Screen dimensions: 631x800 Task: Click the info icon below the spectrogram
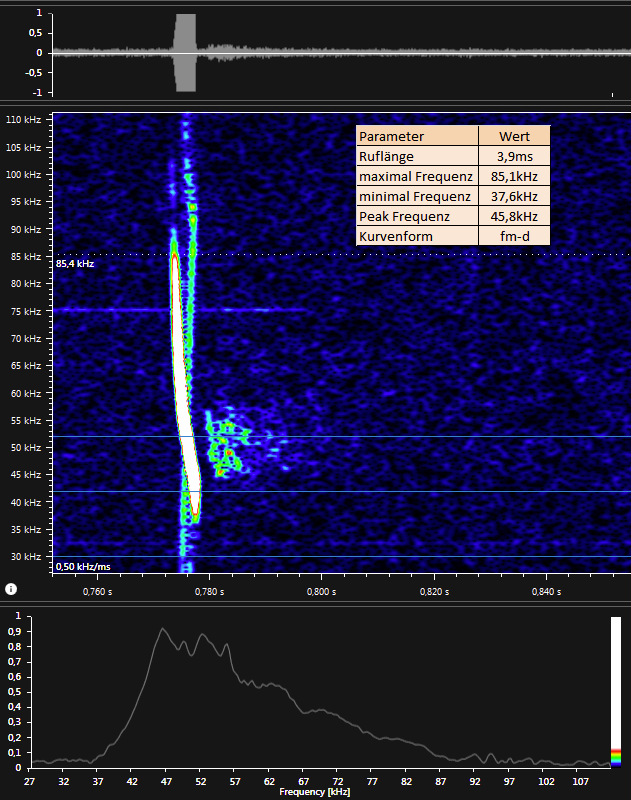coord(10,589)
